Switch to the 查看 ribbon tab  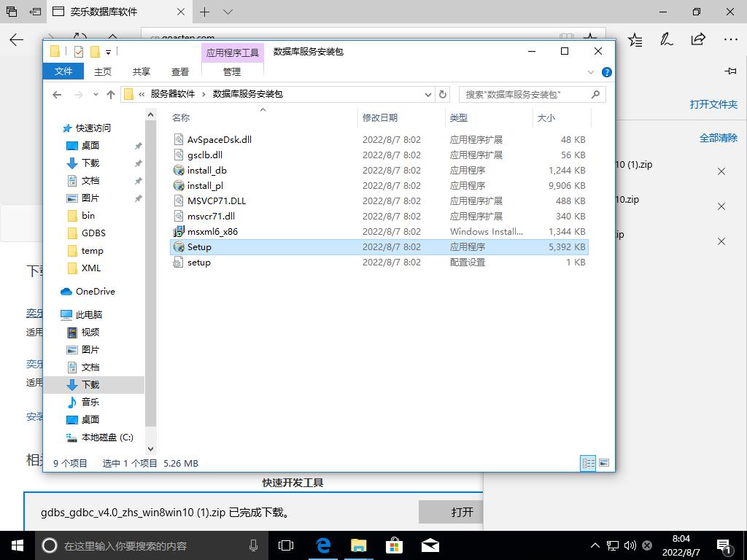[180, 71]
